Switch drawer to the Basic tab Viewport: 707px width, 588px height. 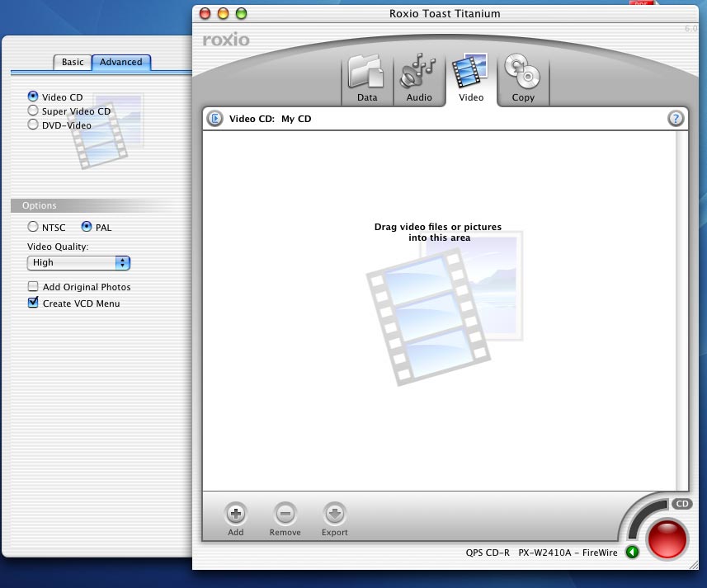[x=73, y=62]
